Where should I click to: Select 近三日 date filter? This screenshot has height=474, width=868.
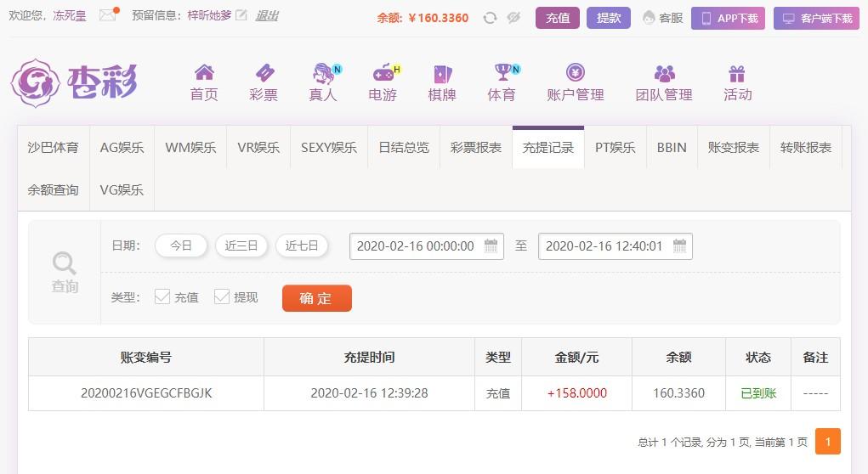(x=241, y=245)
